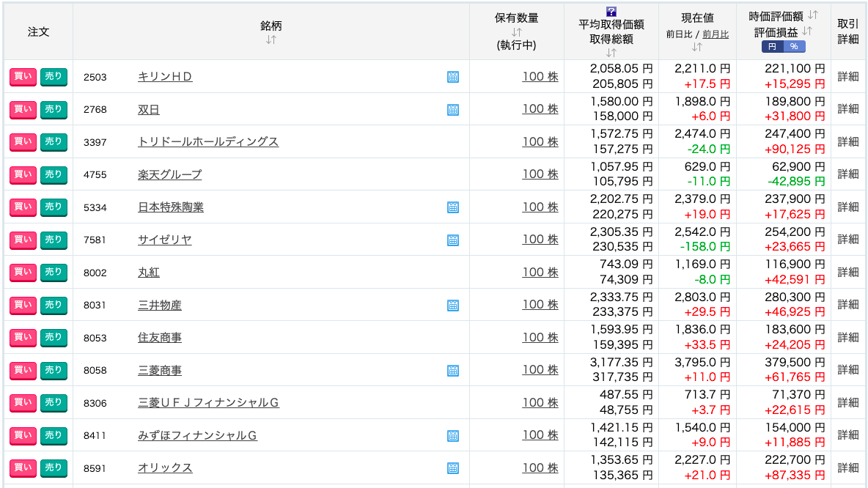Buy オリックス shares
The width and height of the screenshot is (868, 488).
tap(23, 468)
